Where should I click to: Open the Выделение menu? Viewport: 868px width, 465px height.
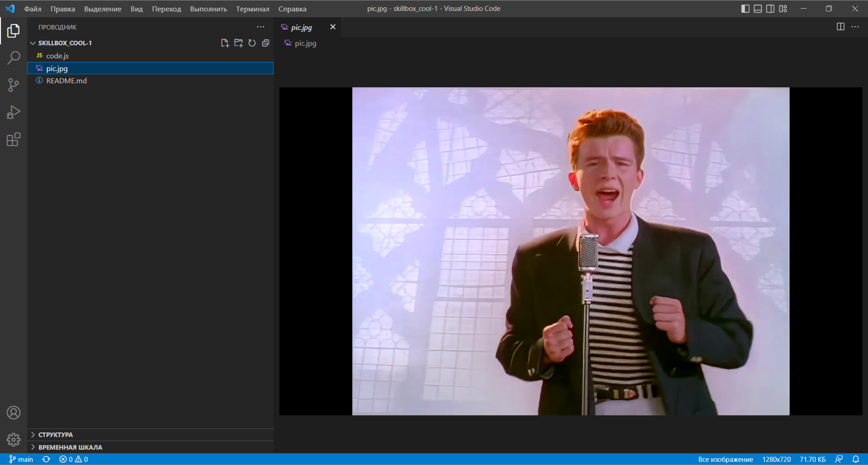pos(103,9)
